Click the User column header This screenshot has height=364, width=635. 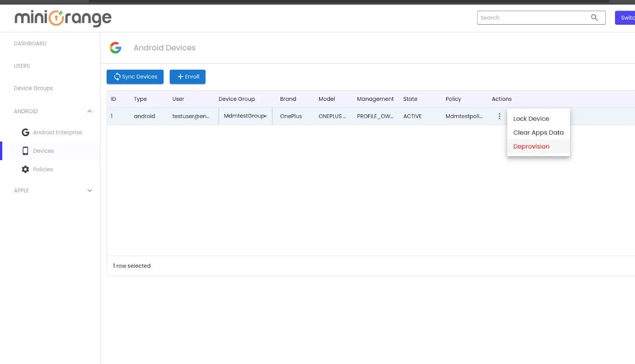click(178, 99)
